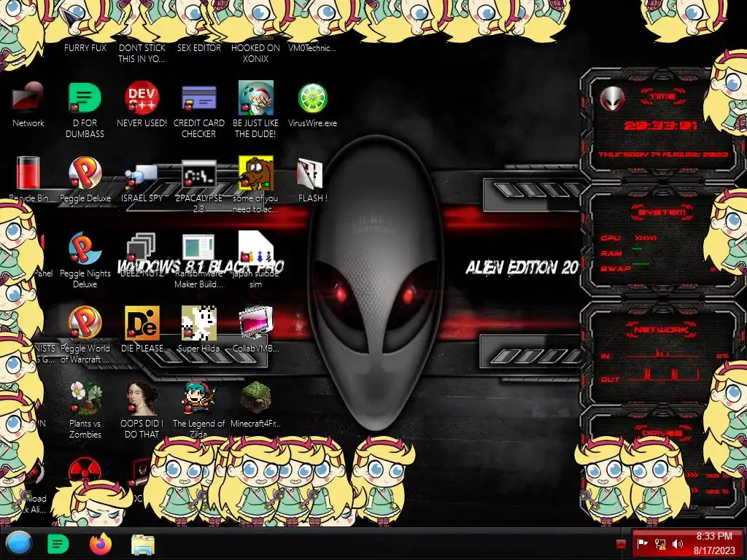This screenshot has height=560, width=747.
Task: Click the 'FURRY FUX' label
Action: tap(85, 48)
